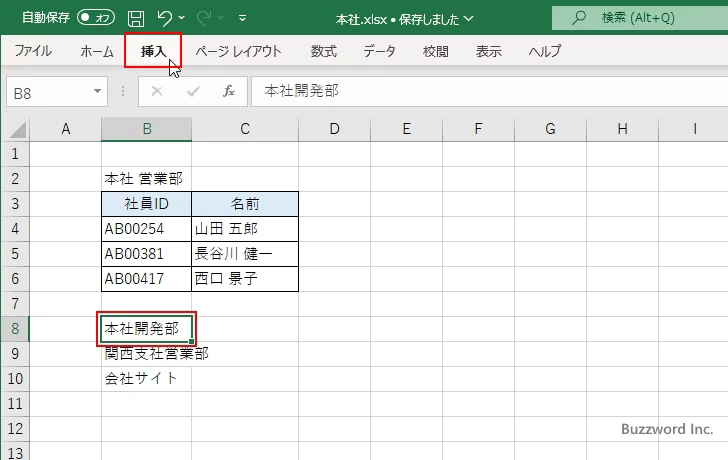The width and height of the screenshot is (728, 460).
Task: Click cell AB00254
Action: 146,229
